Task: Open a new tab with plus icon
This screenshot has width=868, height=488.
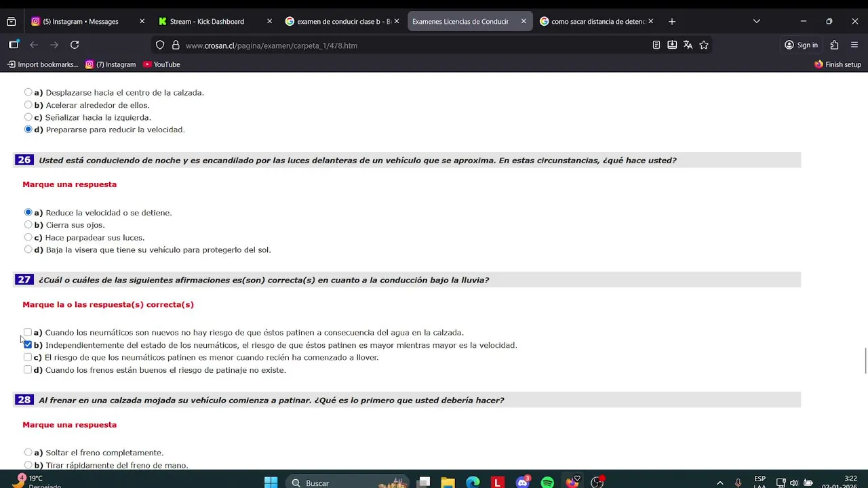Action: [x=672, y=22]
